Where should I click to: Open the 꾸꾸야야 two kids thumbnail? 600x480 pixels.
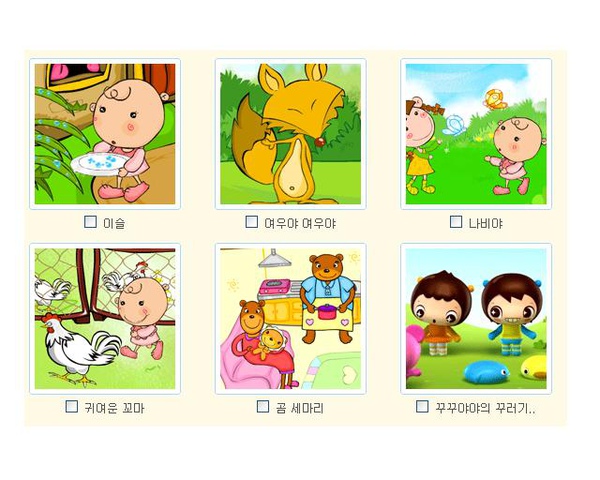coord(476,319)
